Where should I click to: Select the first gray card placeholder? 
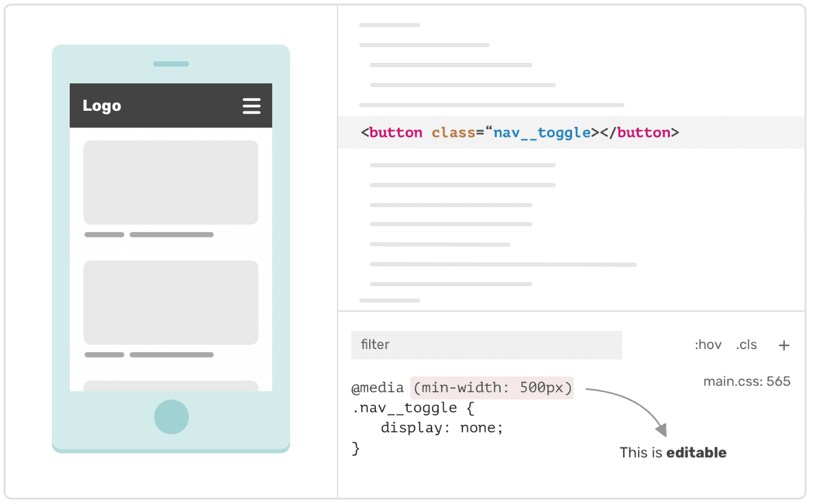point(171,182)
